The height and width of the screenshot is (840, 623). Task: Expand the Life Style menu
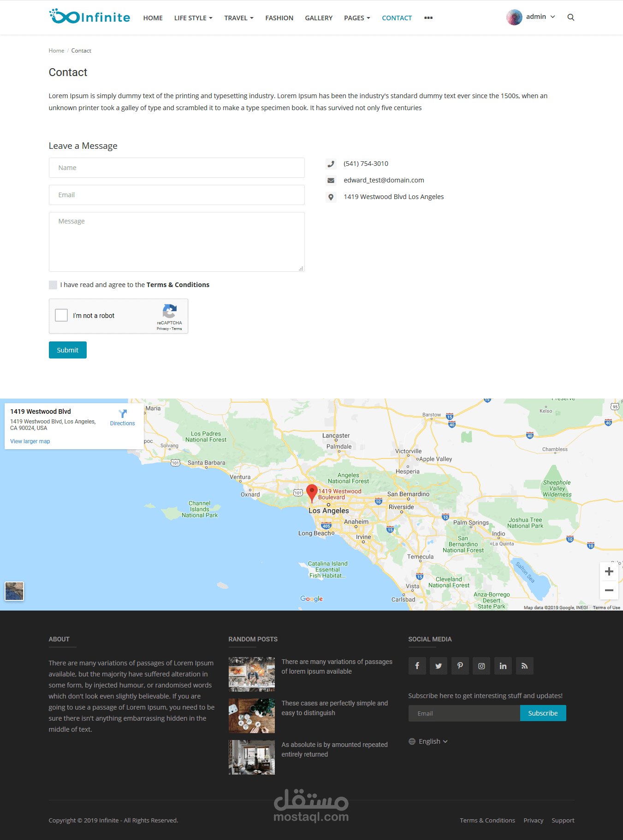point(193,18)
